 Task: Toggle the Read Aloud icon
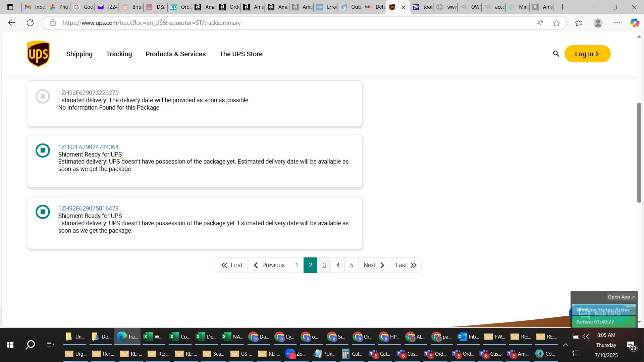click(540, 23)
